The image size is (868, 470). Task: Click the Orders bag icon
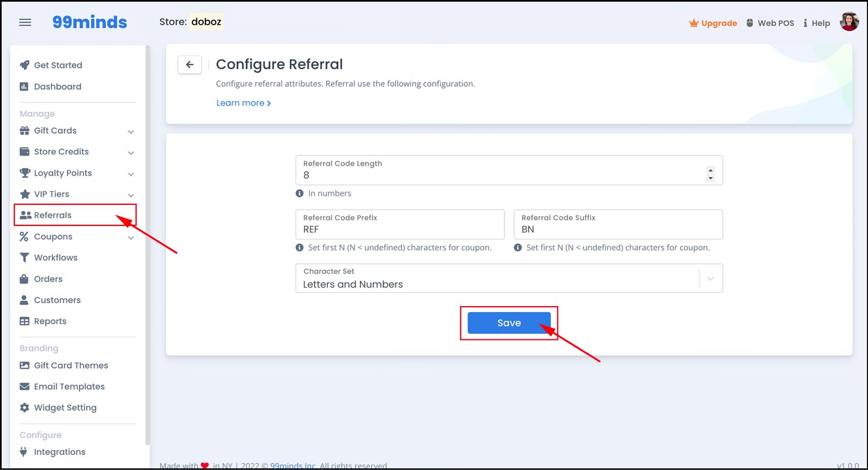tap(24, 279)
